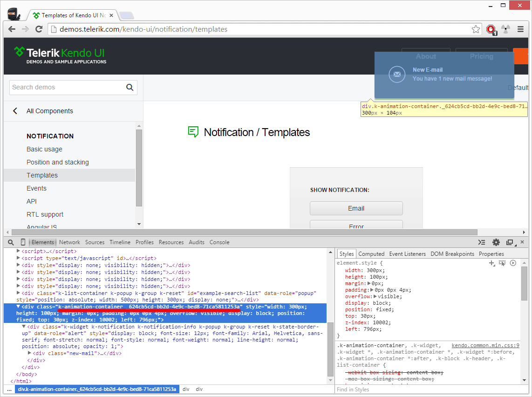Select the Styles sidebar tab
The image size is (532, 397).
[x=347, y=254]
